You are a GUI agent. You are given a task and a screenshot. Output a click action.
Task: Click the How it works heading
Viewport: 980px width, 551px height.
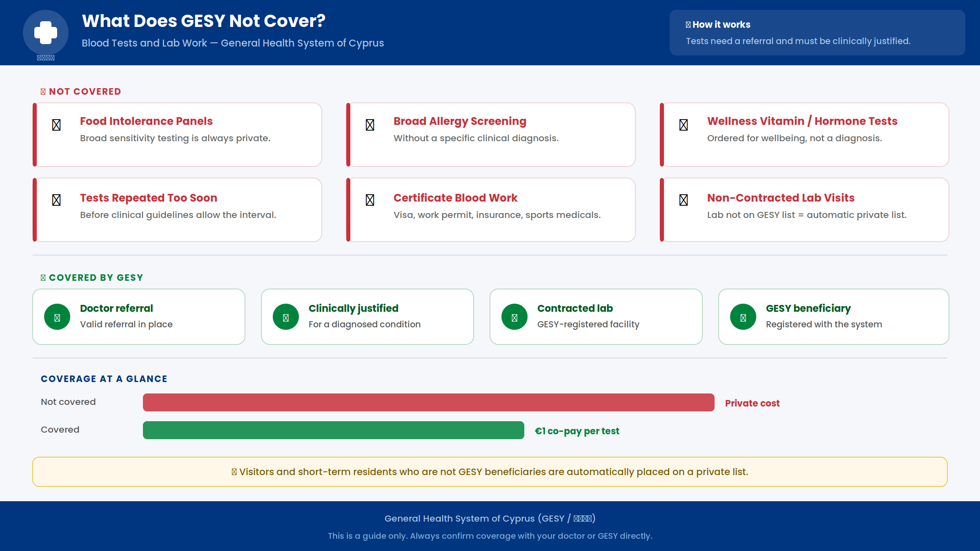coord(722,25)
